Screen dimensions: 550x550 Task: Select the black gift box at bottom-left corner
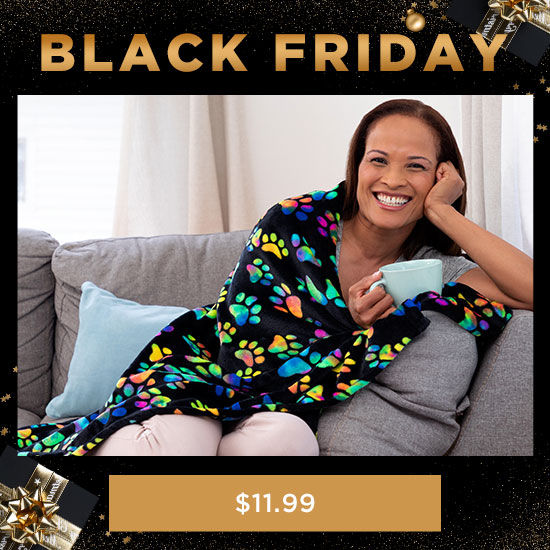click(x=40, y=502)
